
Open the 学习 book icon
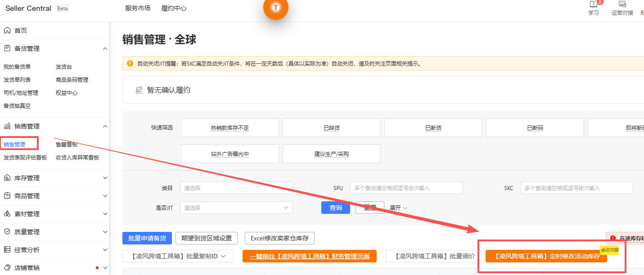point(594,4)
